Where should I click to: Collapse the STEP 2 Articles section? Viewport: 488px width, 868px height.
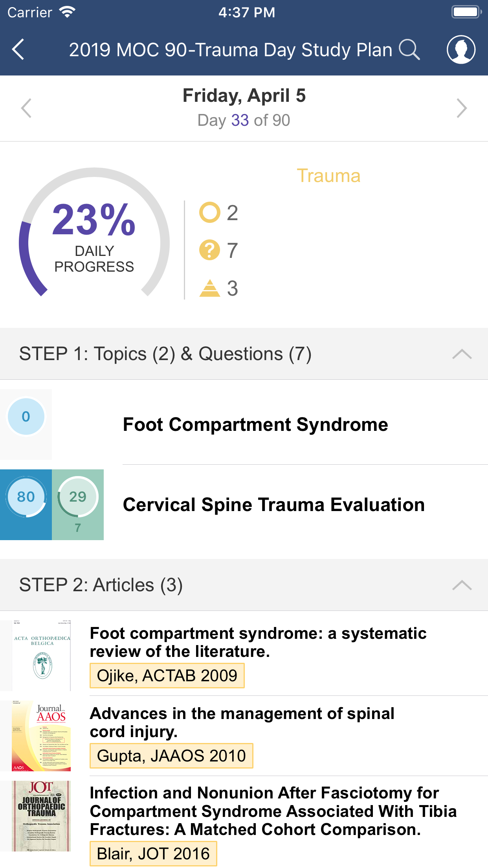[462, 585]
